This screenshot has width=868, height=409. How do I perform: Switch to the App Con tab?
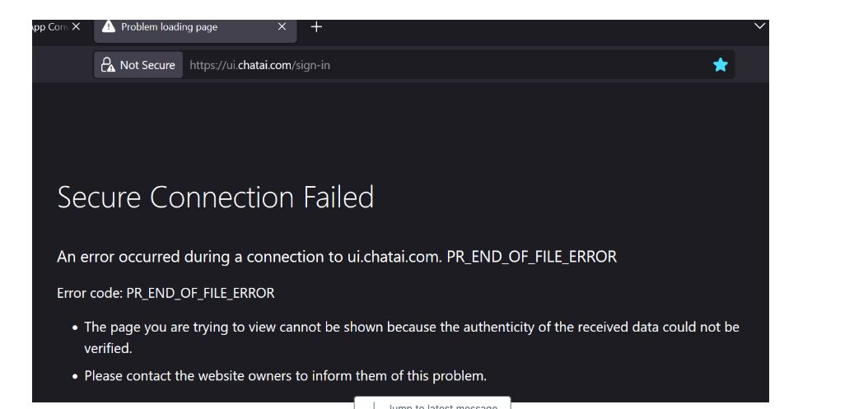click(49, 27)
